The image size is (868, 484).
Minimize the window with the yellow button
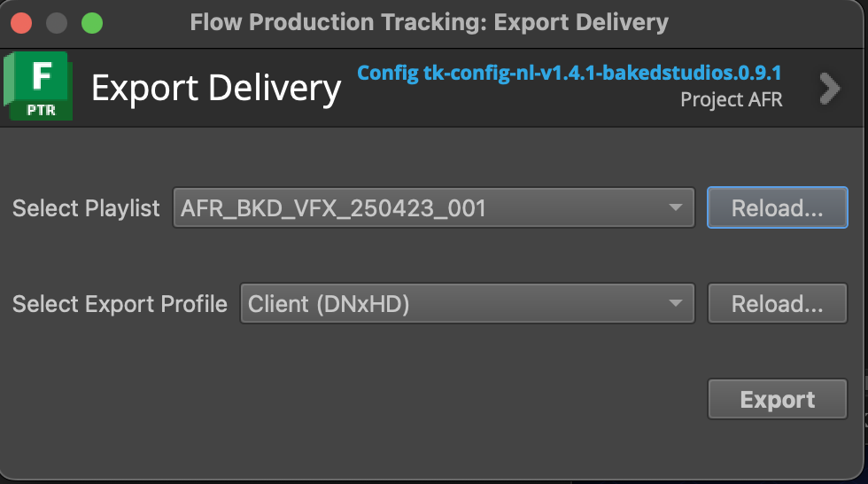57,22
